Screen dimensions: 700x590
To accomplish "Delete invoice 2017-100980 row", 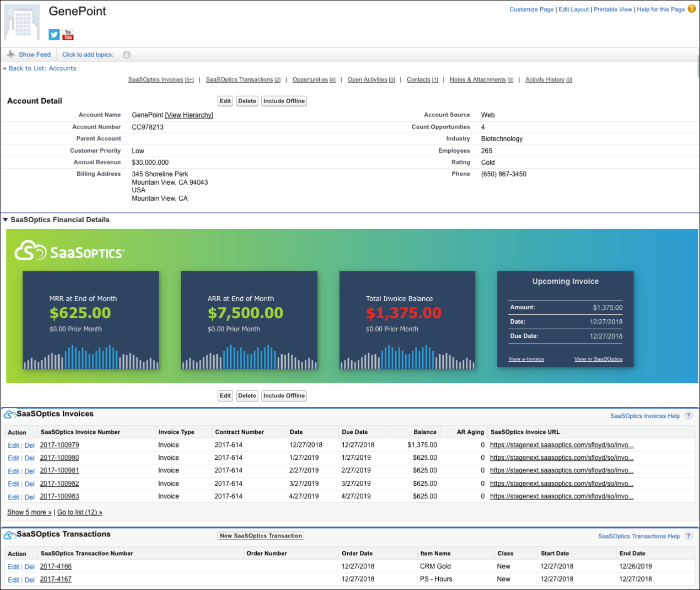I will (30, 458).
